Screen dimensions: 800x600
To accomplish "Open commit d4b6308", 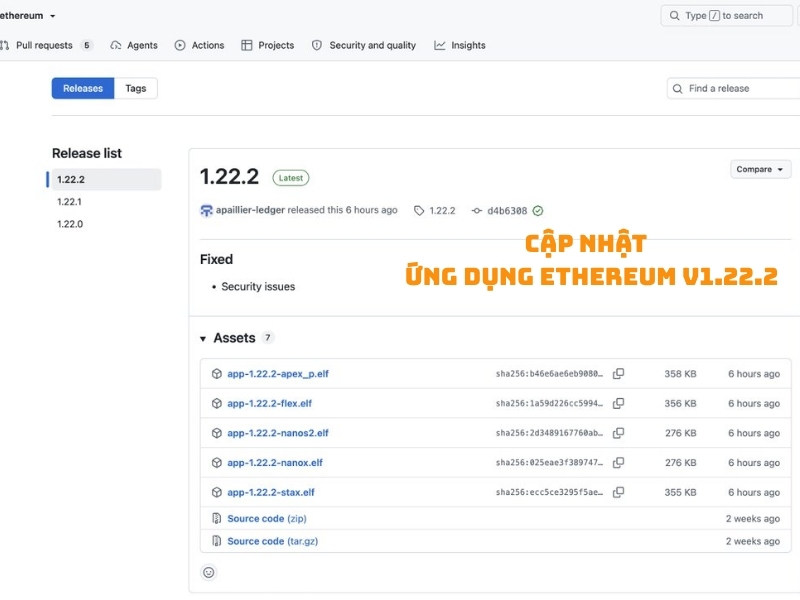I will point(507,211).
